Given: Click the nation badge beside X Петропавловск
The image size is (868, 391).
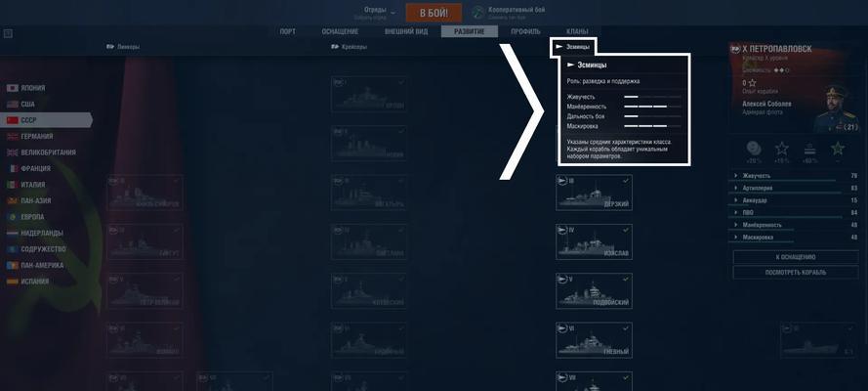Looking at the screenshot, I should point(735,49).
